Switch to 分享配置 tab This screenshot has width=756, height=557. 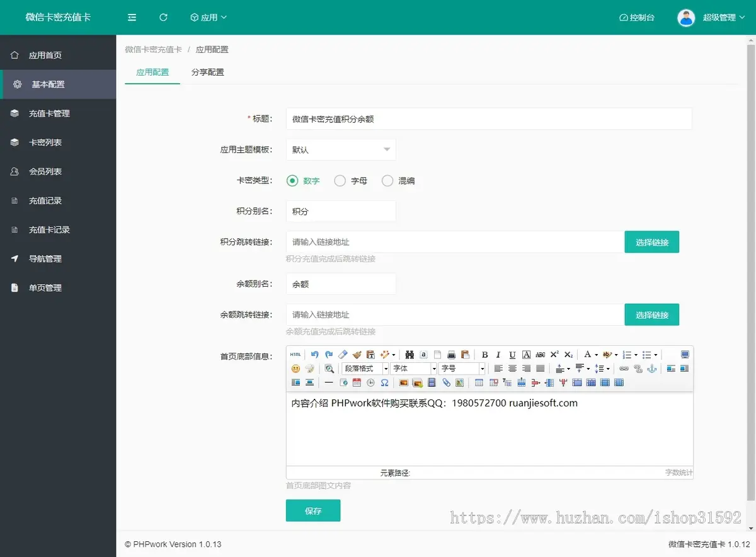tap(207, 72)
